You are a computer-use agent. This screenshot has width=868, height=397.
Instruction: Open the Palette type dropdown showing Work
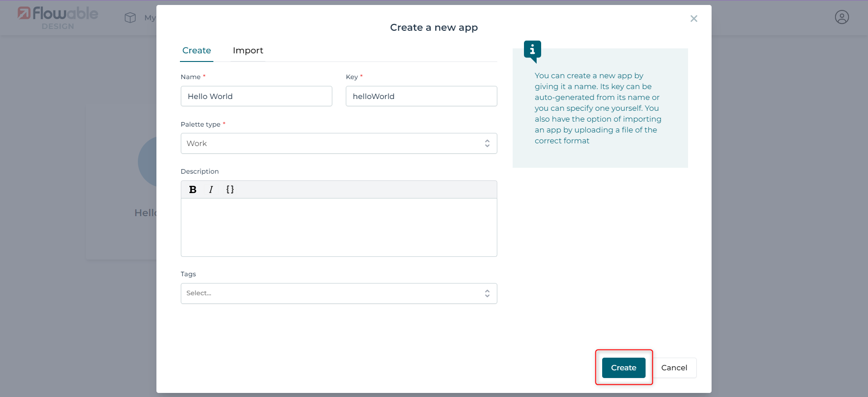click(332, 143)
